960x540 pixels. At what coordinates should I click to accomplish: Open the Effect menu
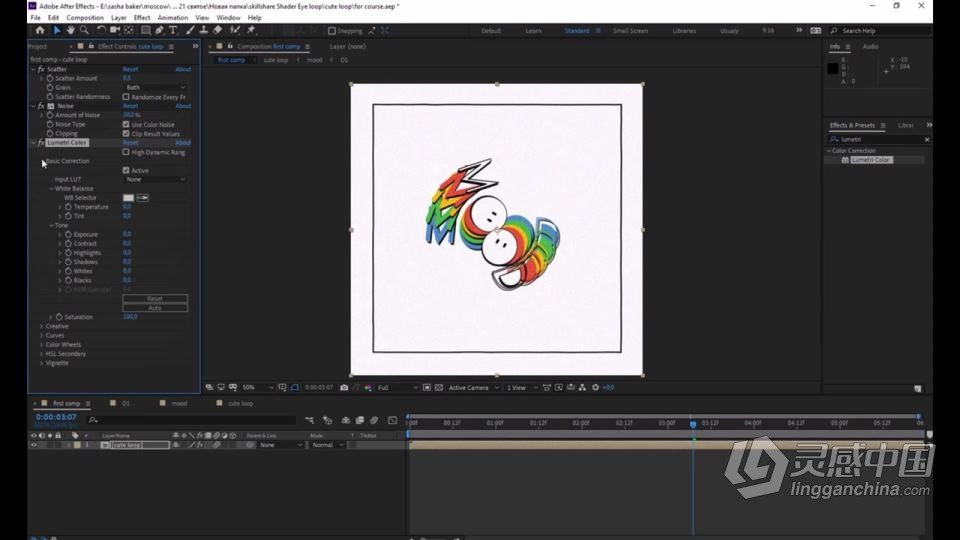click(141, 18)
